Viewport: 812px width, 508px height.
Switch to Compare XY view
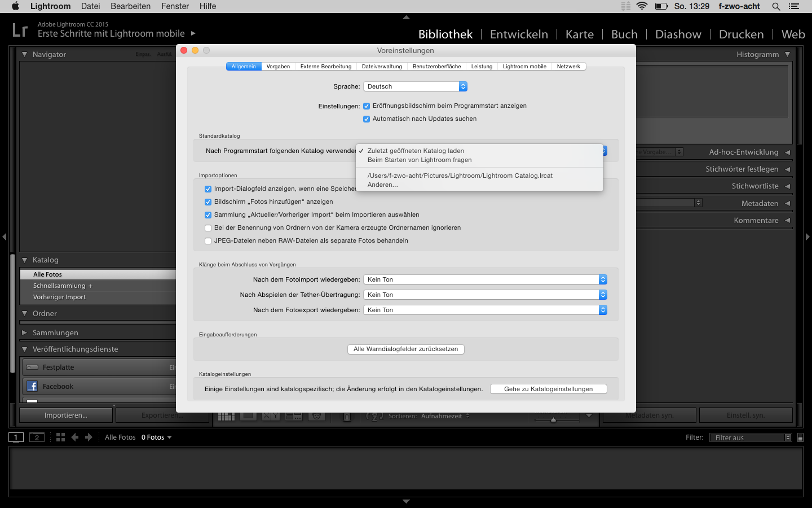[271, 416]
